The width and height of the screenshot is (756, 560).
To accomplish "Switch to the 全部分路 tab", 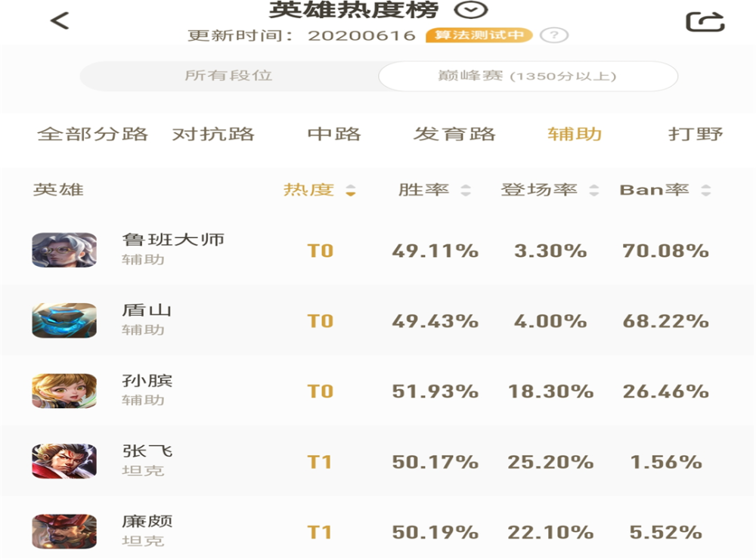I will pos(92,134).
